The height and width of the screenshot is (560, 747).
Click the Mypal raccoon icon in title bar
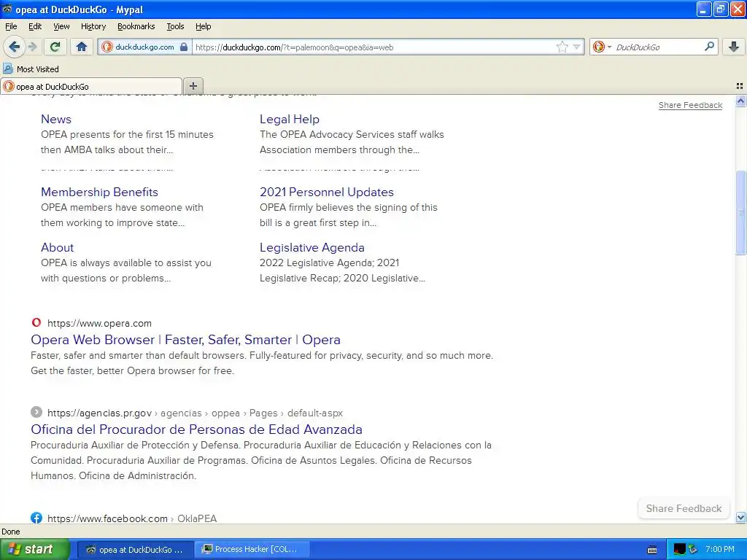pos(7,9)
